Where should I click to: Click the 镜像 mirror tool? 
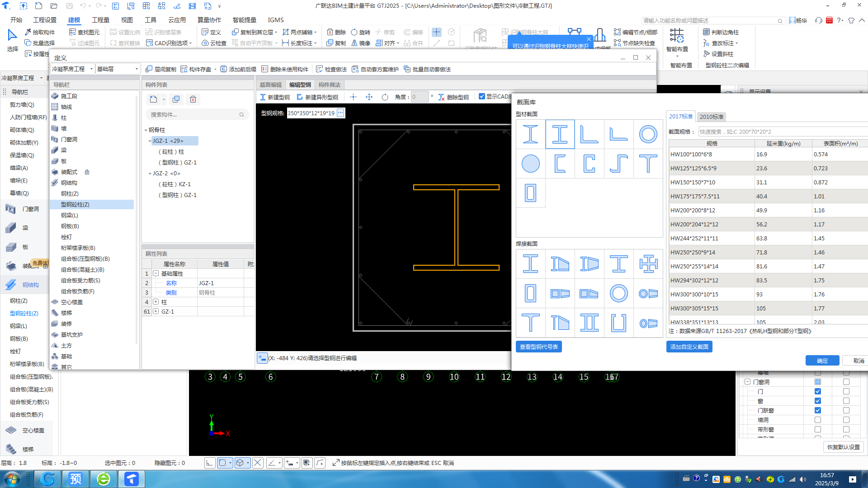360,43
